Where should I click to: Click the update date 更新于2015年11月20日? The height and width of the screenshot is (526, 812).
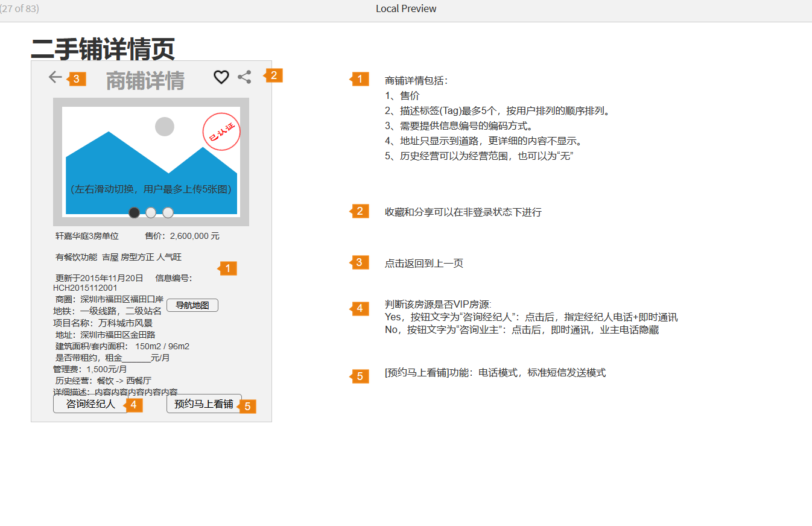click(x=100, y=278)
